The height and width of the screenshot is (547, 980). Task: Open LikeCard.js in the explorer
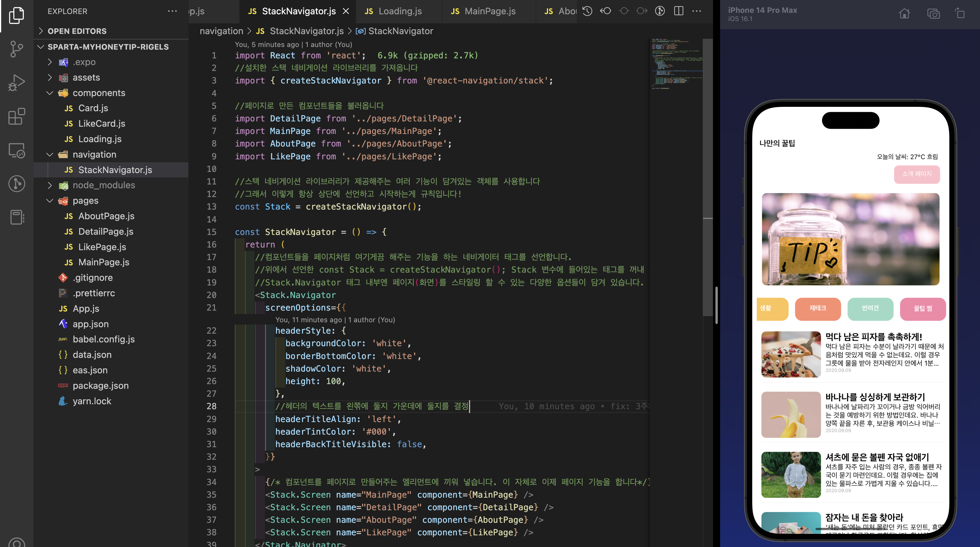point(102,124)
